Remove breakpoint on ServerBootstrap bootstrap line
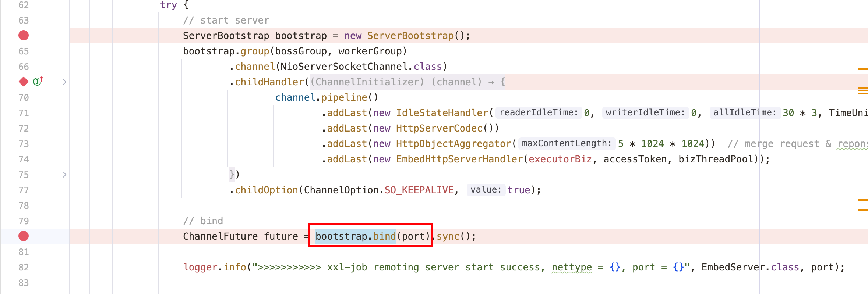 point(24,36)
